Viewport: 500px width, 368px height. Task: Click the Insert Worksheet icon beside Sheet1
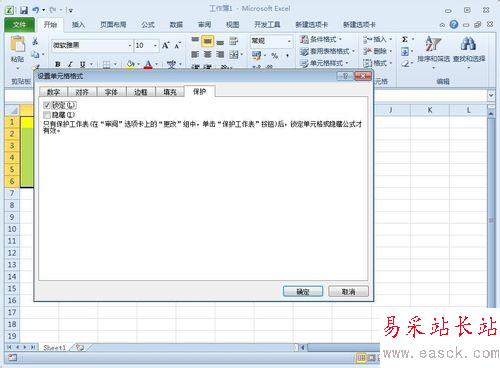click(x=80, y=348)
